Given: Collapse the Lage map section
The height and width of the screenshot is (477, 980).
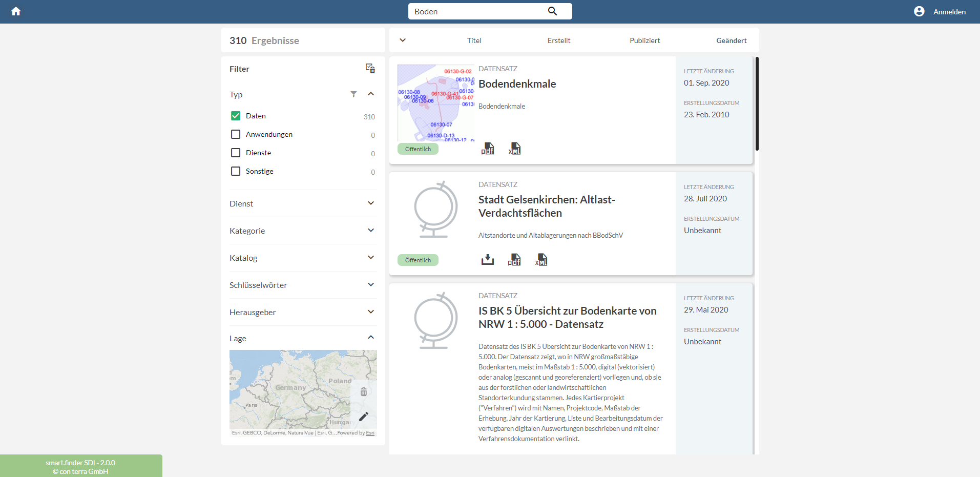Looking at the screenshot, I should point(371,338).
